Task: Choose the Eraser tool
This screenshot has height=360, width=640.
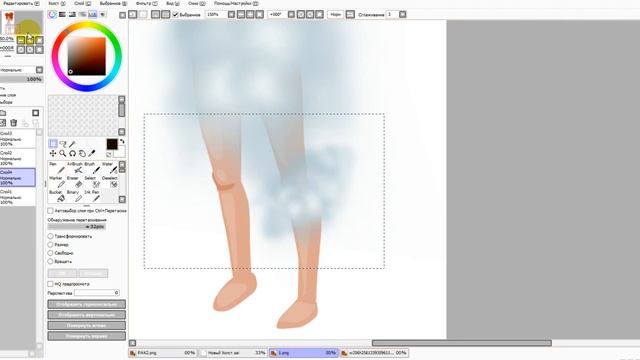Action: point(75,182)
